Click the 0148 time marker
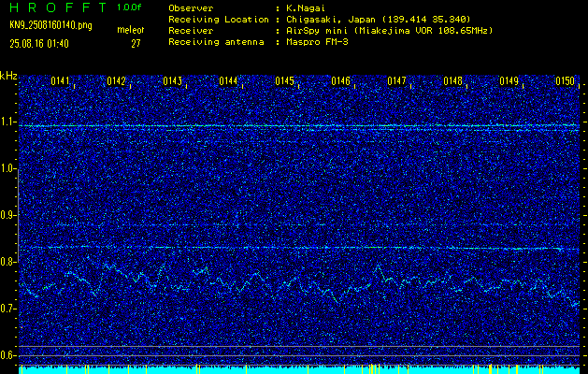The height and width of the screenshot is (374, 588). [452, 81]
